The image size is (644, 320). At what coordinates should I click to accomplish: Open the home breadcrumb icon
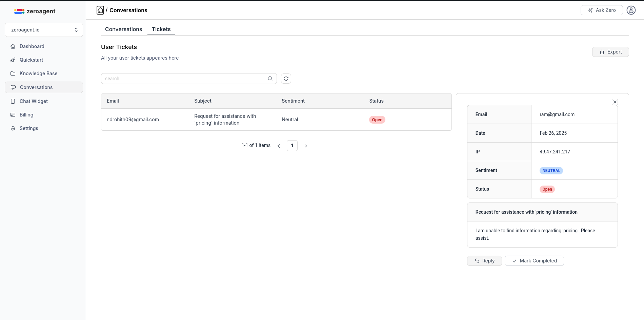click(x=100, y=10)
